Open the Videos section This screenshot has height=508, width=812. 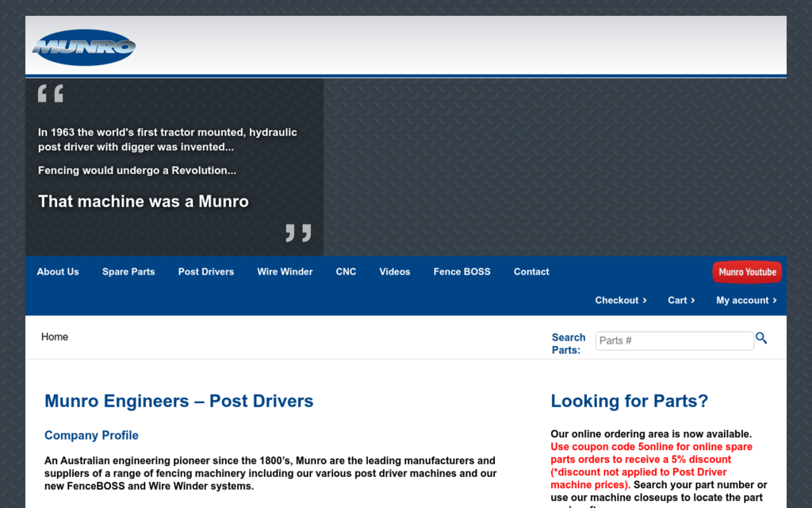(x=394, y=271)
